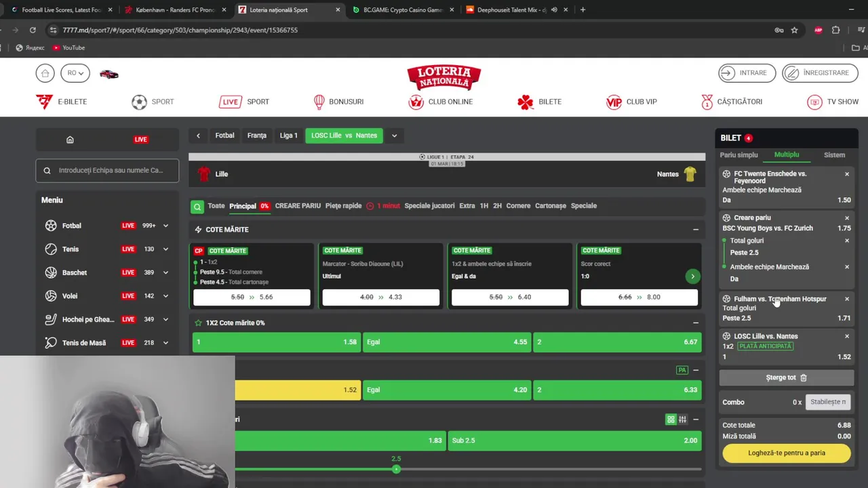Image resolution: width=868 pixels, height=488 pixels.
Task: Click the sidebar home icon
Action: coord(70,140)
